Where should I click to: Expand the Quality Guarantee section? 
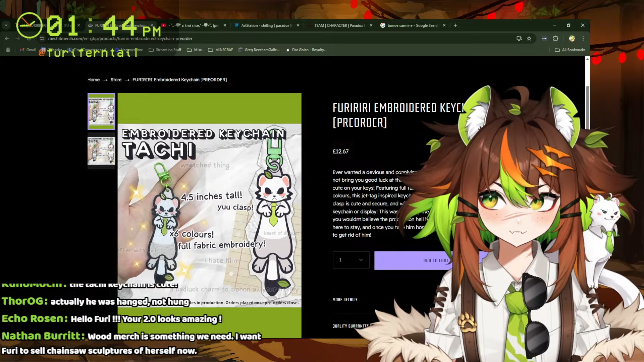coord(350,326)
